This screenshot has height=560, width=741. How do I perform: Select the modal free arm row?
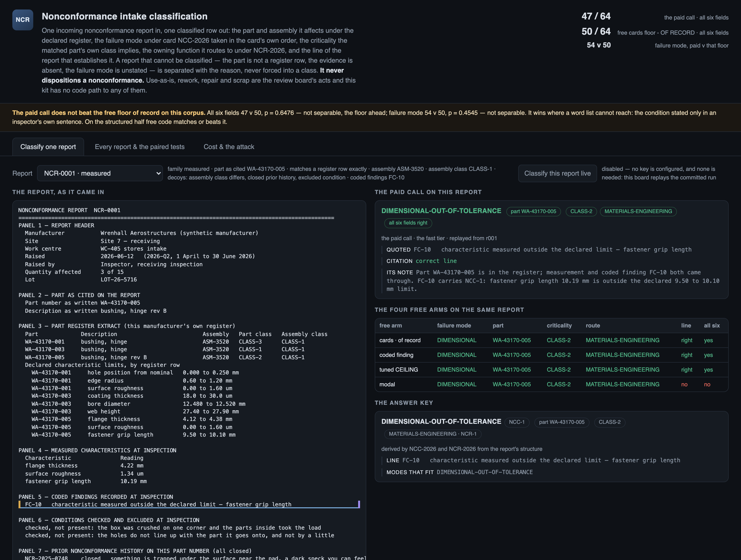coord(551,384)
